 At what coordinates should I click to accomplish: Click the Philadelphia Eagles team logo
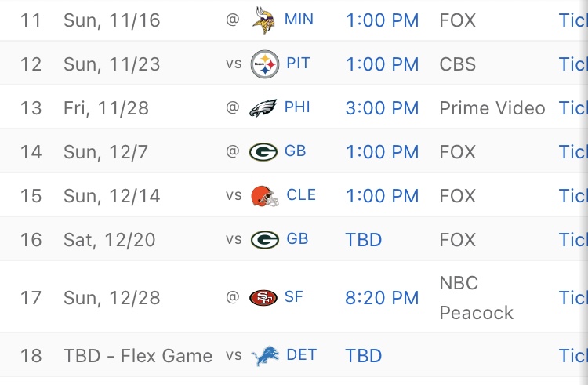pos(263,107)
